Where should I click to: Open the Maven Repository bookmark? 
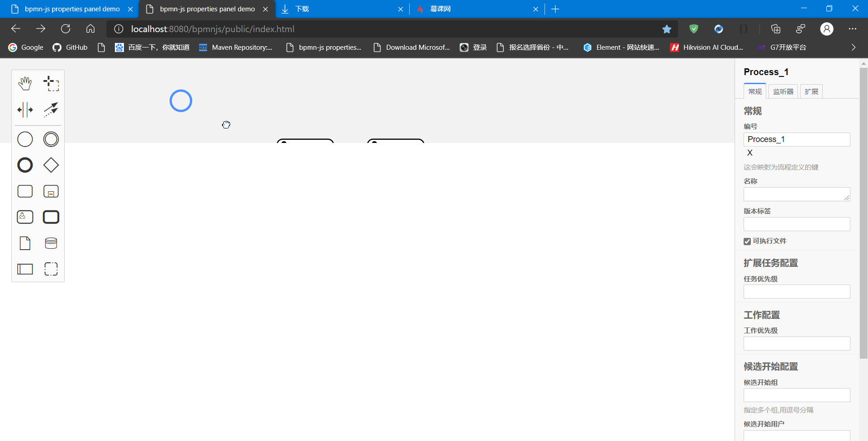pos(236,47)
